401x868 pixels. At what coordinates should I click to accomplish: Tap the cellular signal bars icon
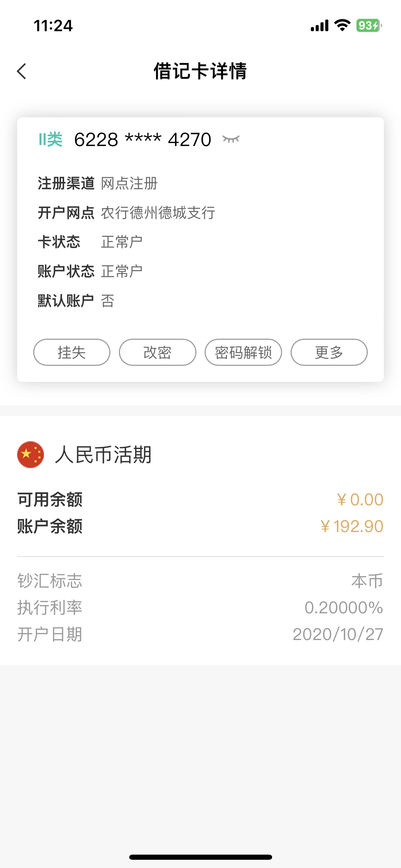319,26
